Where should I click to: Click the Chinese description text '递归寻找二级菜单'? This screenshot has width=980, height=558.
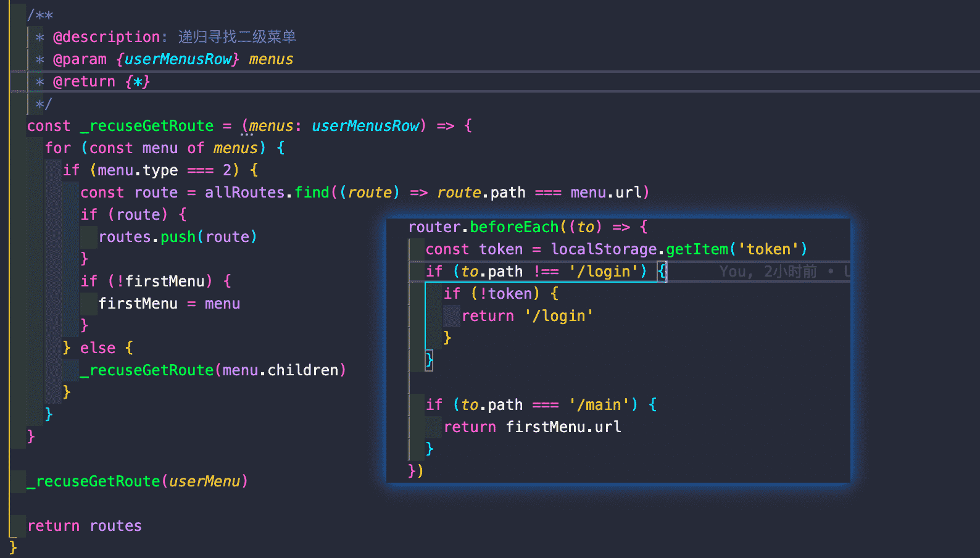(238, 37)
